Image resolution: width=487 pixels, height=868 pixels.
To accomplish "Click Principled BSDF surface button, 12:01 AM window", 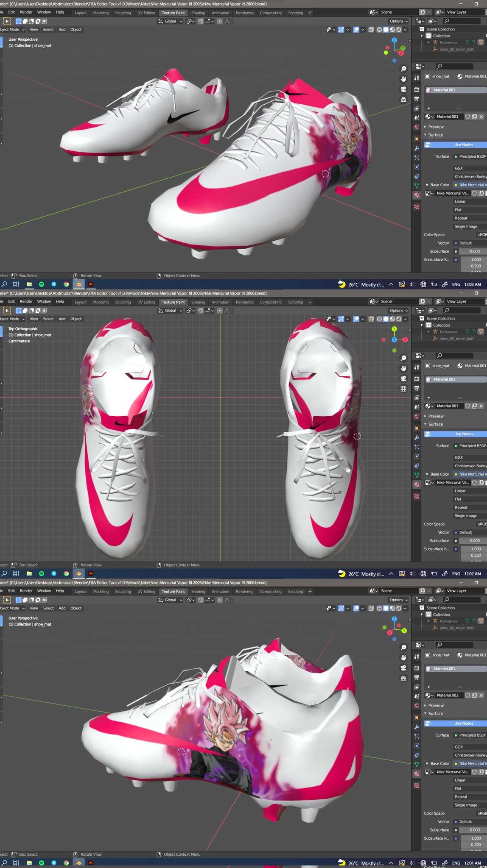I will pyautogui.click(x=470, y=735).
